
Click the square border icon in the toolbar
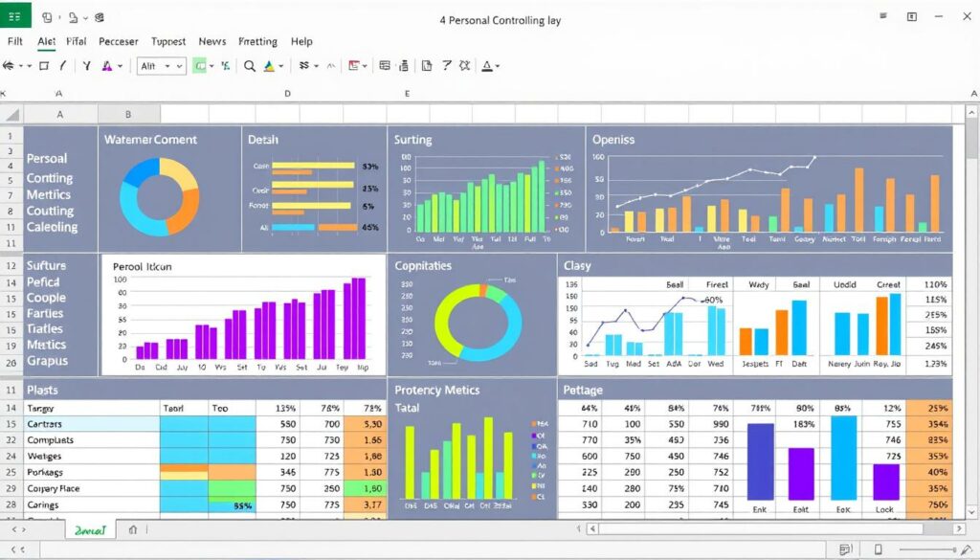coord(43,66)
